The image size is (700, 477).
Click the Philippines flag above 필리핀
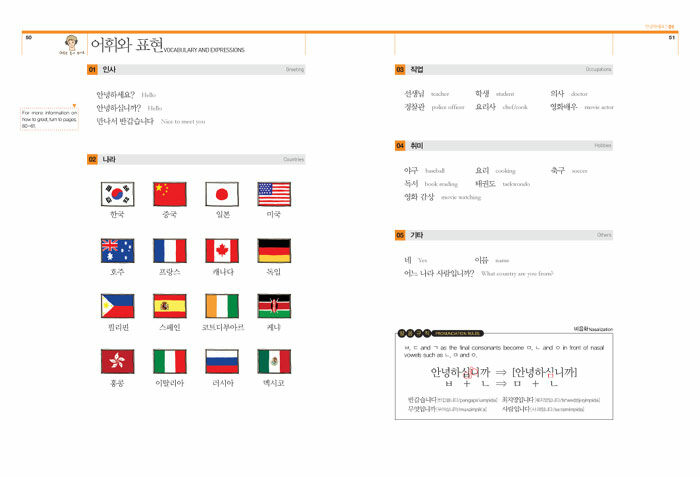[x=117, y=306]
